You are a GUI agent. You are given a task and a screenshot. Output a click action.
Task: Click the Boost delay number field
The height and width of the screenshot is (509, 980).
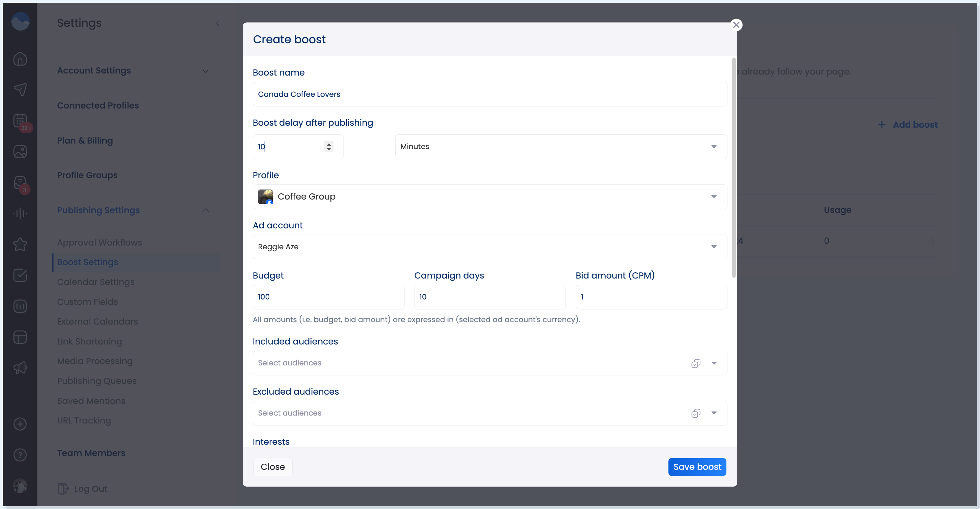(x=298, y=147)
